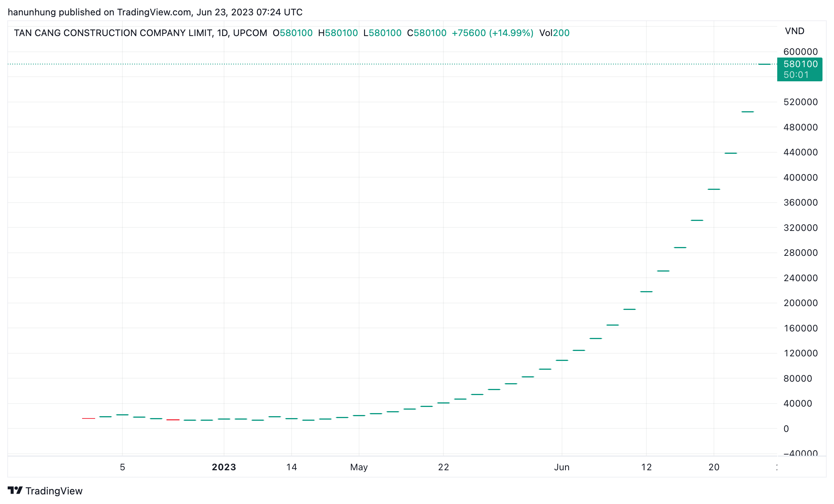834x504 pixels.
Task: Click the latest candle at 580100
Action: [x=765, y=64]
